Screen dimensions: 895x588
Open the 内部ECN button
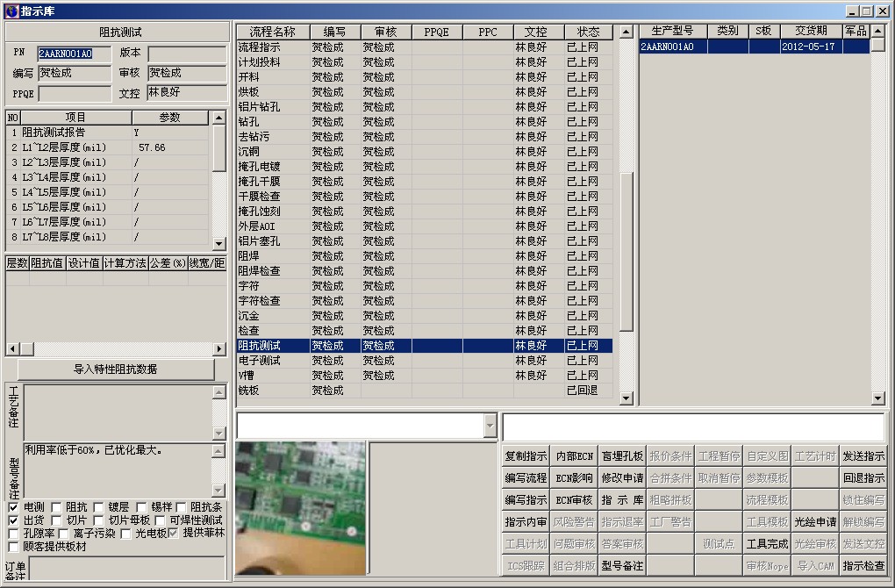[574, 456]
